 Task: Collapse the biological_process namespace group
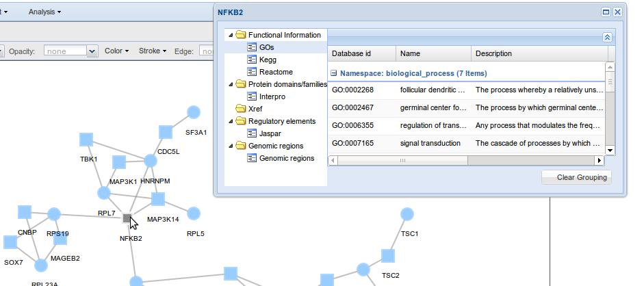point(333,73)
